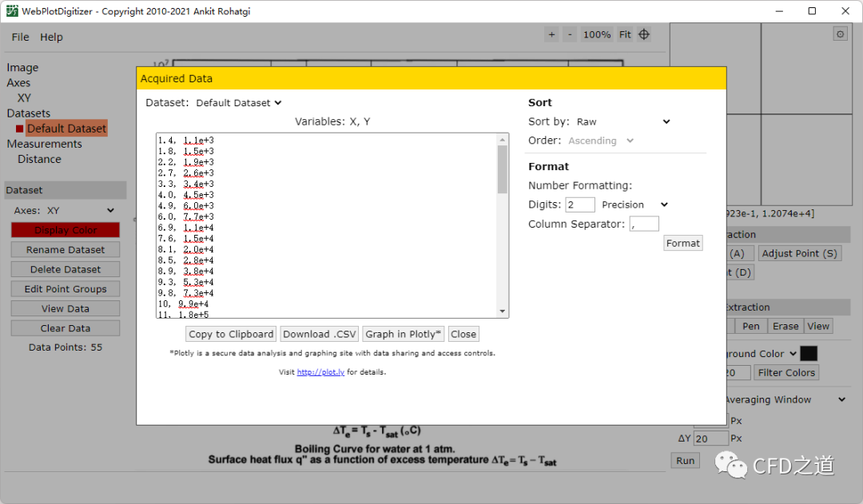This screenshot has width=863, height=504.
Task: Reset zoom using the 100% button
Action: tap(597, 34)
